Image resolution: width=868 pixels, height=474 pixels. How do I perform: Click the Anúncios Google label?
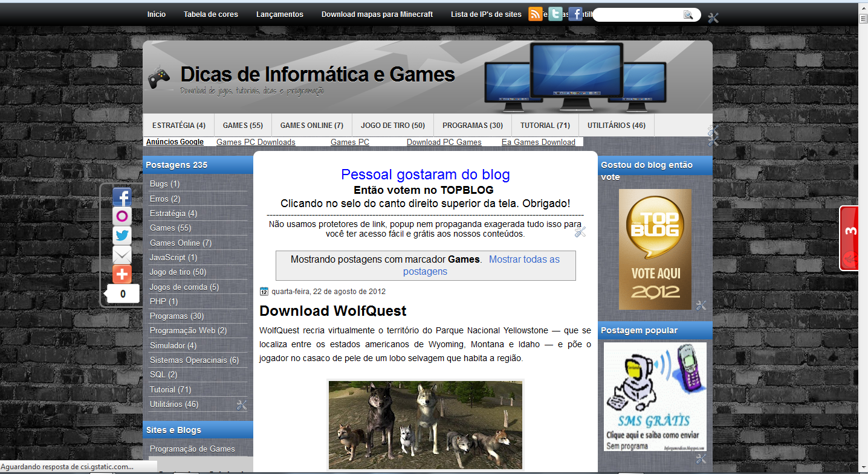pos(175,142)
